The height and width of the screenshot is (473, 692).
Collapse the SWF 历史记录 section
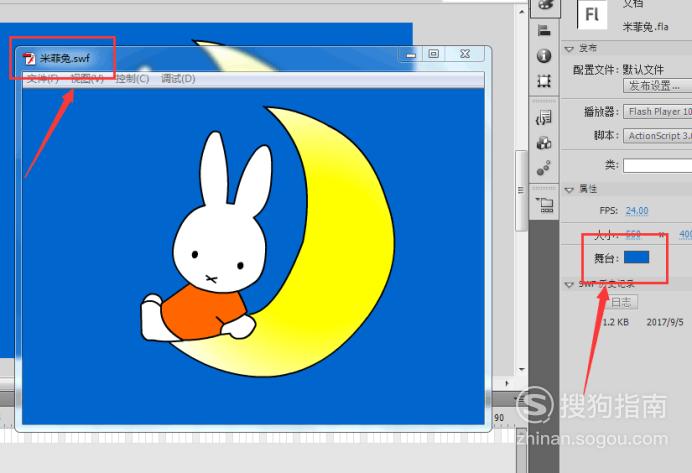(569, 285)
